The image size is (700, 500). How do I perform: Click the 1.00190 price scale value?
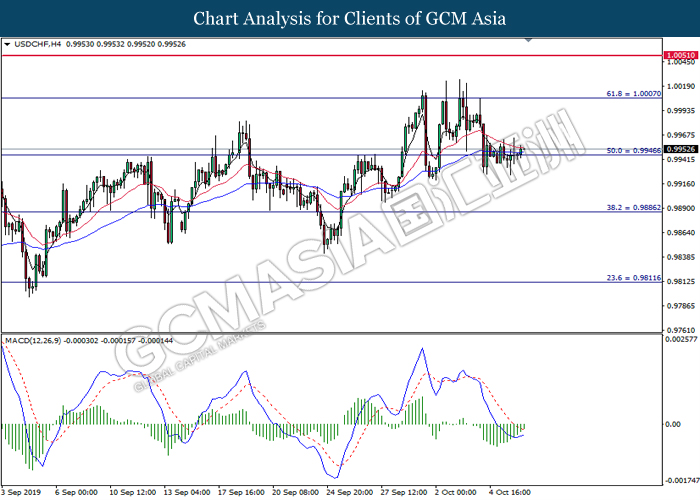coord(681,87)
